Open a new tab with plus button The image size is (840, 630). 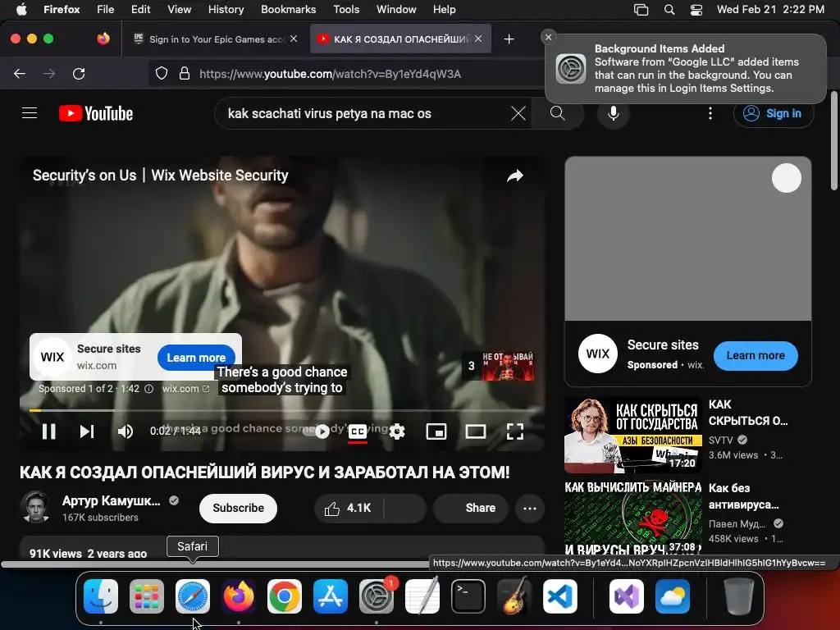coord(509,39)
